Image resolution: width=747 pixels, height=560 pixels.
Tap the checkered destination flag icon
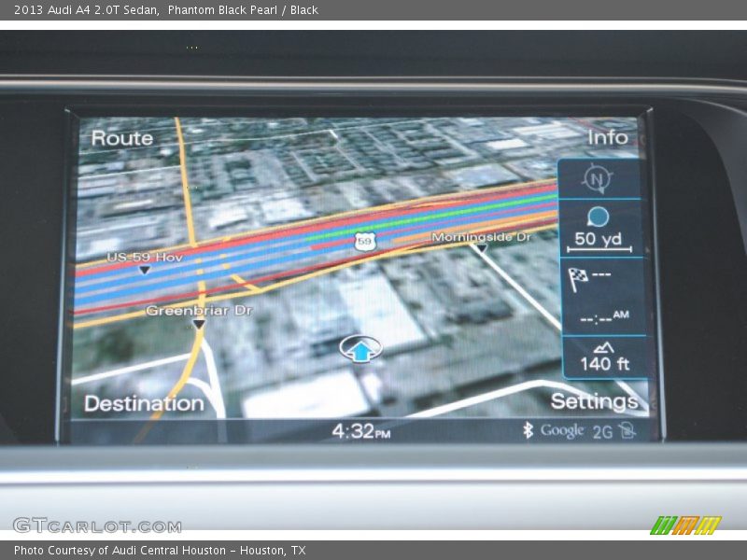[577, 278]
